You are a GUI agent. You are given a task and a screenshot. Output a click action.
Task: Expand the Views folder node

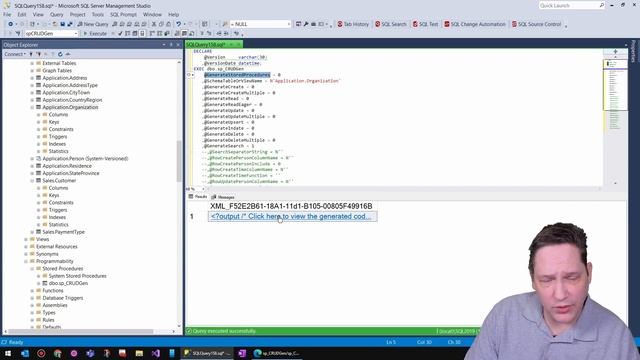pyautogui.click(x=26, y=239)
